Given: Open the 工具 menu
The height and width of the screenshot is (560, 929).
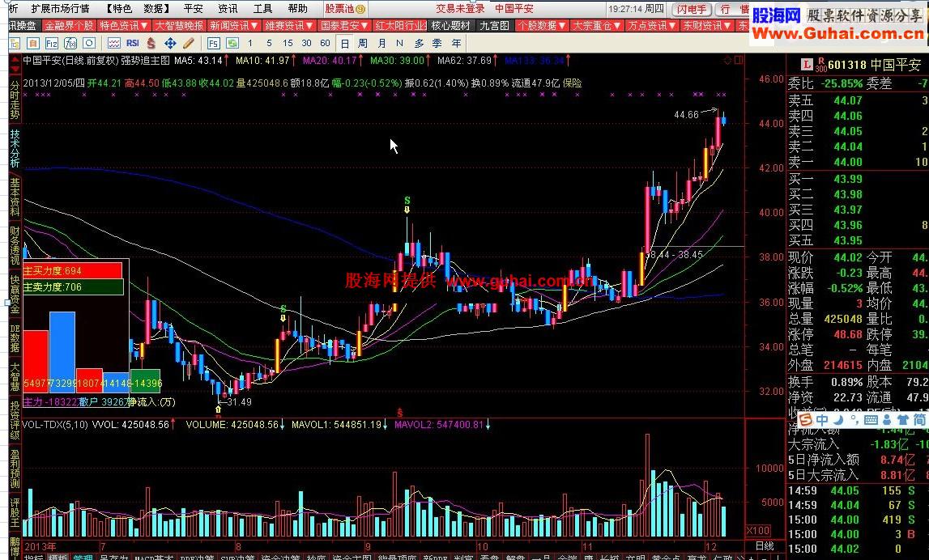Looking at the screenshot, I should [x=262, y=9].
